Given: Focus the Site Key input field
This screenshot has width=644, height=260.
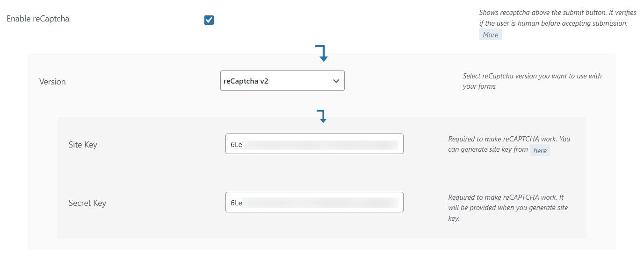Looking at the screenshot, I should (x=314, y=144).
